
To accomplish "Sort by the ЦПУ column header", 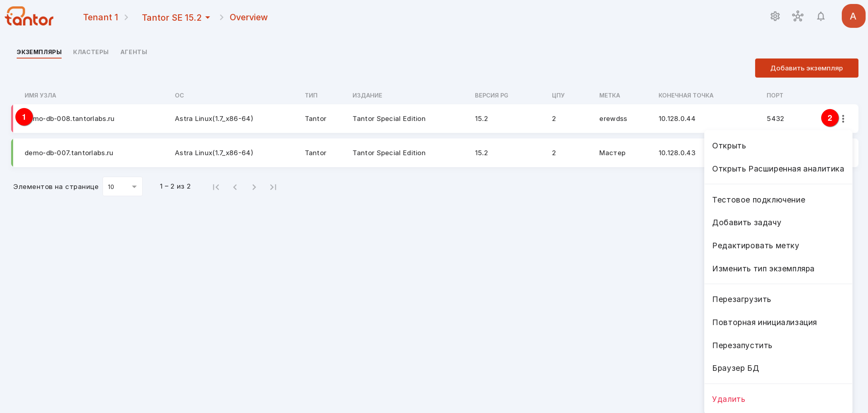I will tap(558, 95).
